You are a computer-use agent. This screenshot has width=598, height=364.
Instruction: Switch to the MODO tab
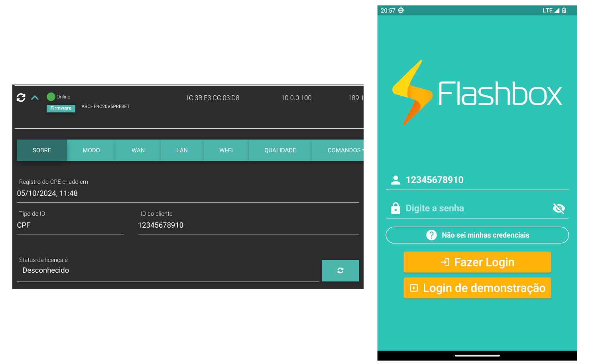click(91, 150)
